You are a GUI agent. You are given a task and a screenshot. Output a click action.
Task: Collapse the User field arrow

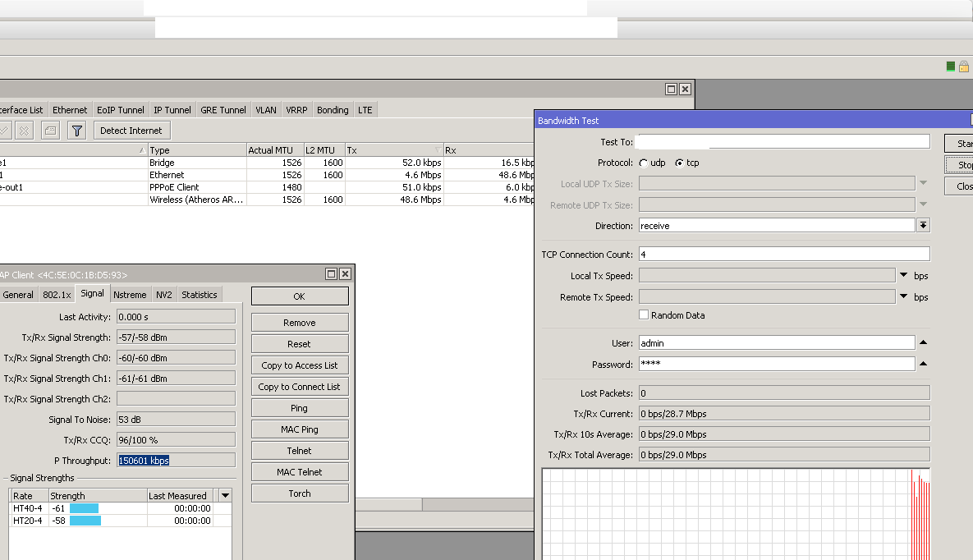[x=924, y=342]
